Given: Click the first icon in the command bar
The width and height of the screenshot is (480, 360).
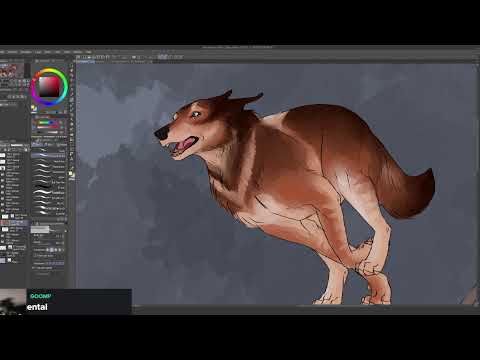Looking at the screenshot, I should point(78,57).
